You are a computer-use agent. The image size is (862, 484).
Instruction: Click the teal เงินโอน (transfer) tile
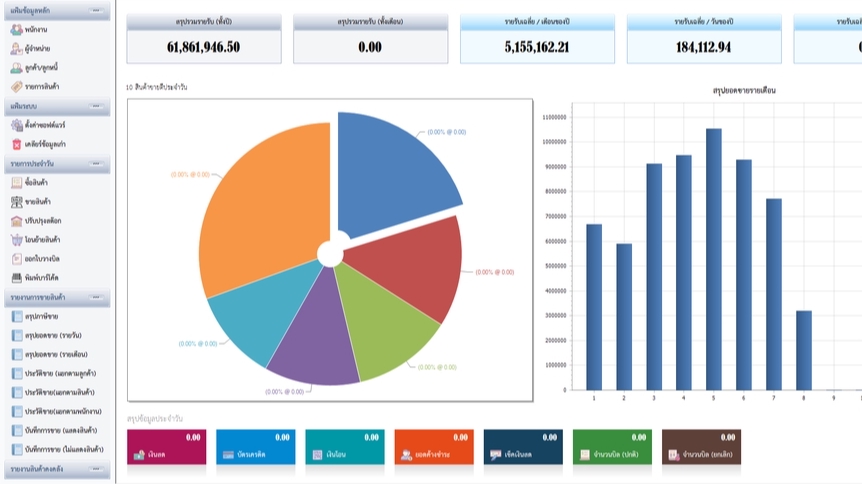[345, 447]
